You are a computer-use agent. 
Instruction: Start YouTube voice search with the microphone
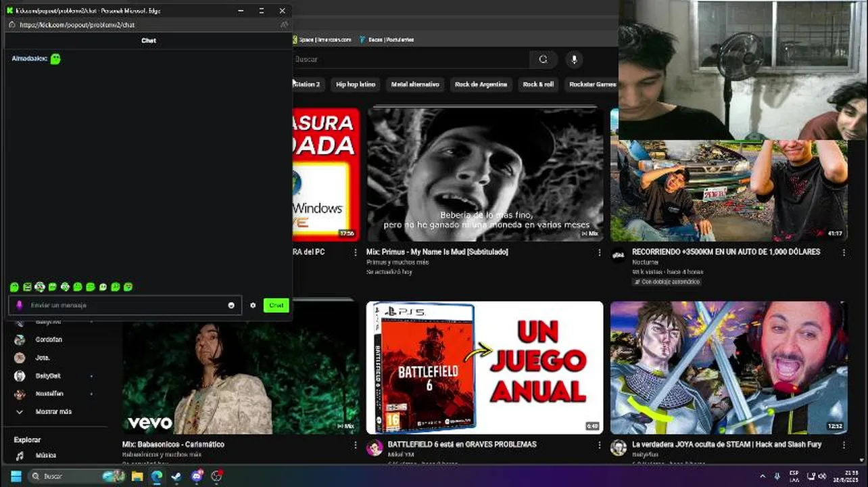pyautogui.click(x=574, y=60)
